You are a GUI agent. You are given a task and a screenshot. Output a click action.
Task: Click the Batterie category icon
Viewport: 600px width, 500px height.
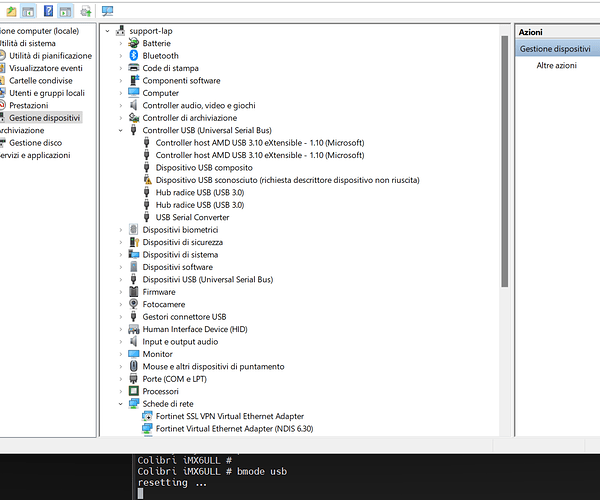click(134, 43)
